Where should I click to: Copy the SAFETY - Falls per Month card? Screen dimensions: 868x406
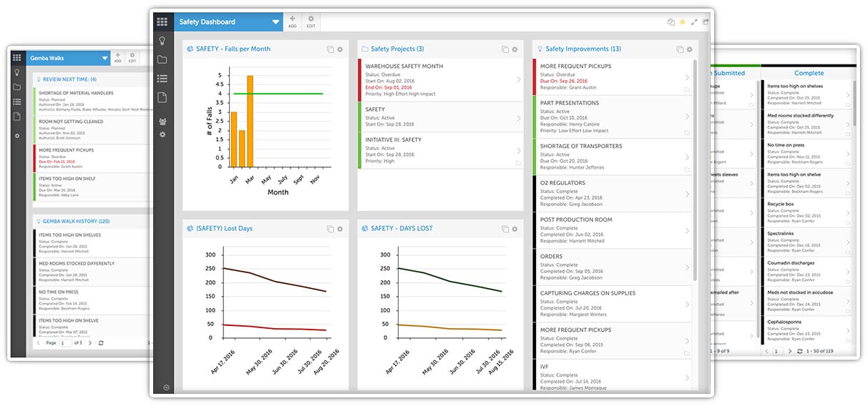330,49
